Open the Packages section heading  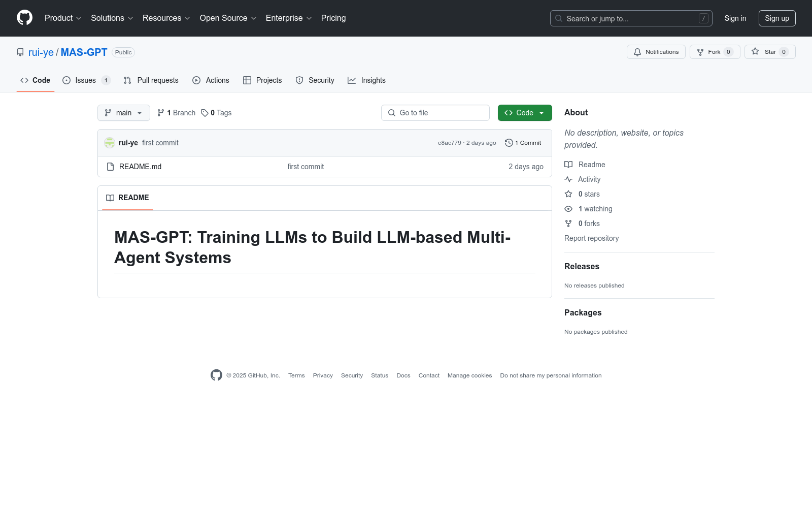pyautogui.click(x=583, y=312)
